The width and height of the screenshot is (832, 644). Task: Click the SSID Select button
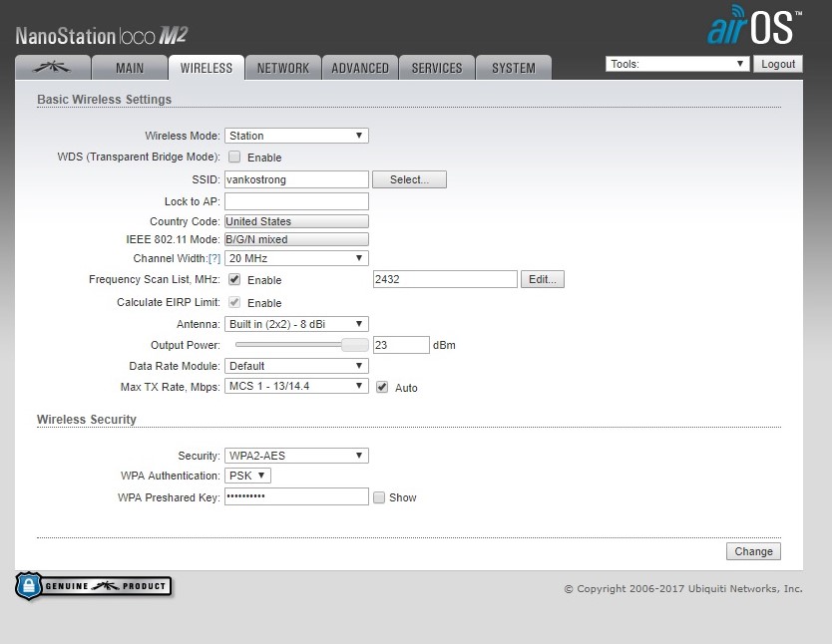(409, 179)
